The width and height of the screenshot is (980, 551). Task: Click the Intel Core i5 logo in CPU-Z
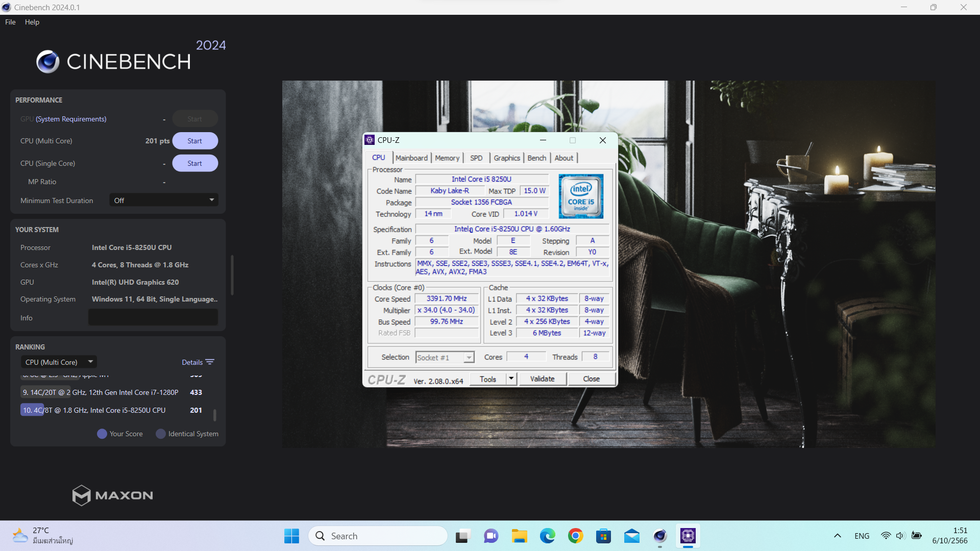(581, 196)
